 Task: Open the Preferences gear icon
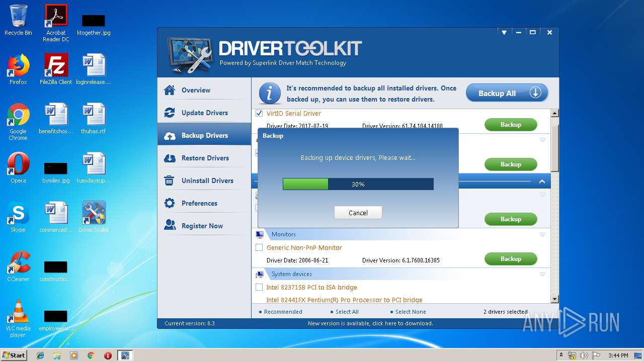tap(170, 203)
